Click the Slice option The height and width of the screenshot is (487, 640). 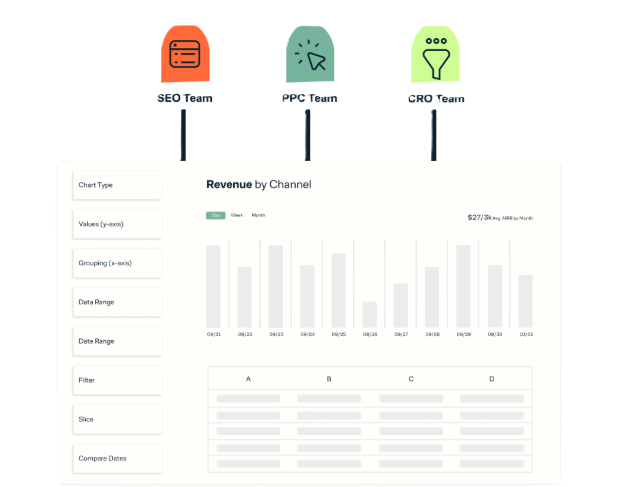point(117,419)
